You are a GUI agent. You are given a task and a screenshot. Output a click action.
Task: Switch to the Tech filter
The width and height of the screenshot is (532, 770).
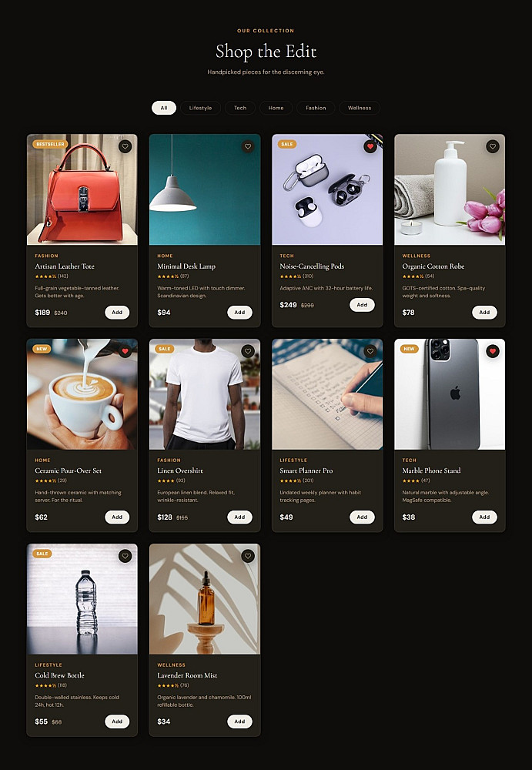coord(240,108)
